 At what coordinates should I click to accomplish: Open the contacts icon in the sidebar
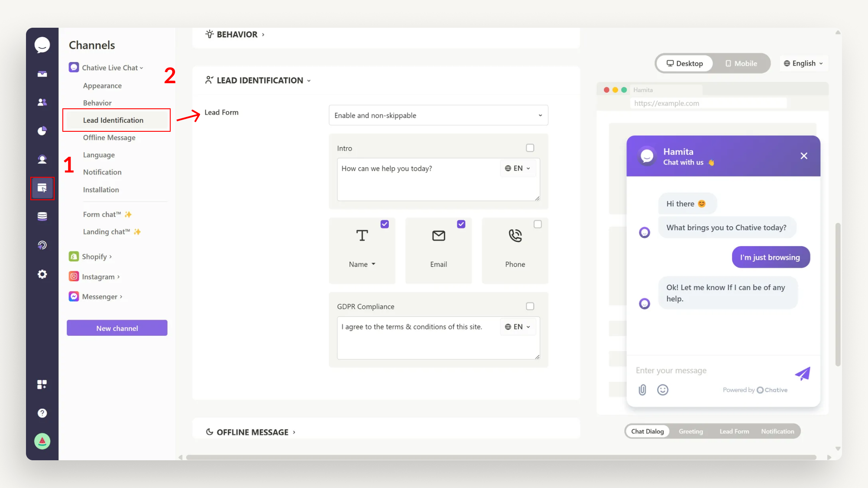(x=42, y=102)
